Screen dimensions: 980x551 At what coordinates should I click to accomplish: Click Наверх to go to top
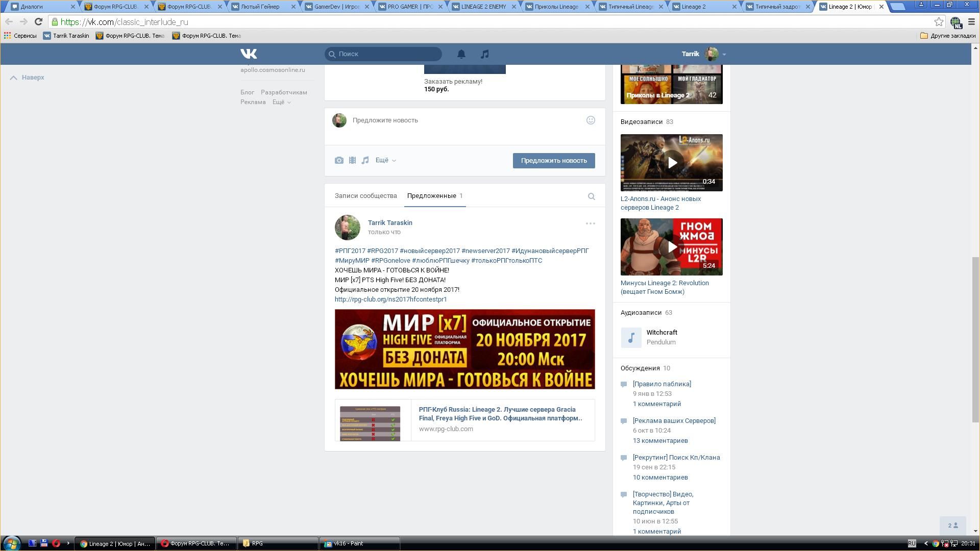[x=27, y=78]
